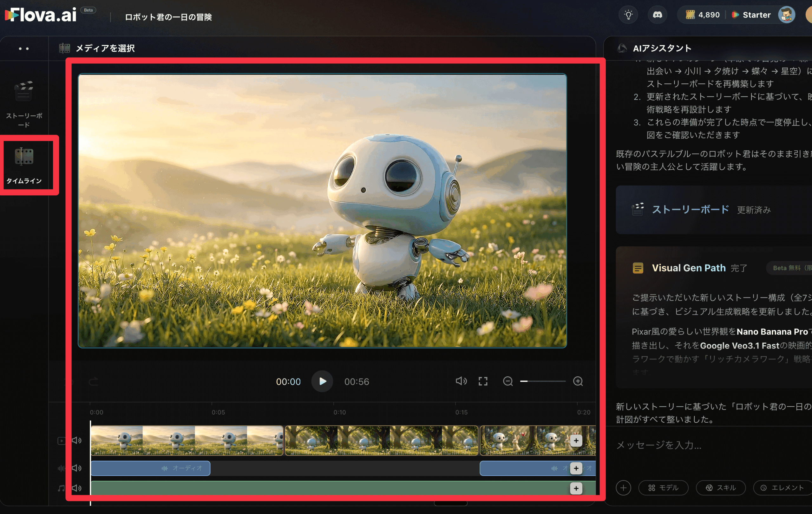The height and width of the screenshot is (514, 812).
Task: Open the Discord community link icon
Action: (657, 15)
